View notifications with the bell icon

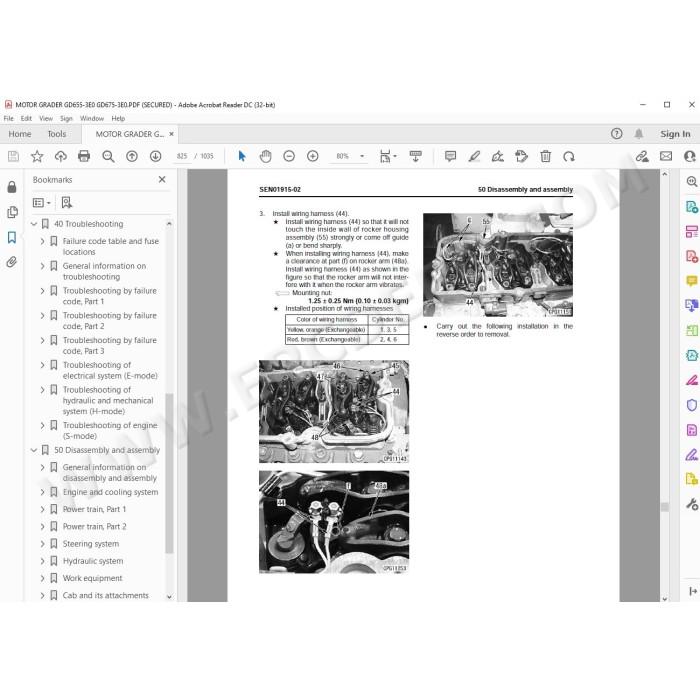[x=639, y=133]
